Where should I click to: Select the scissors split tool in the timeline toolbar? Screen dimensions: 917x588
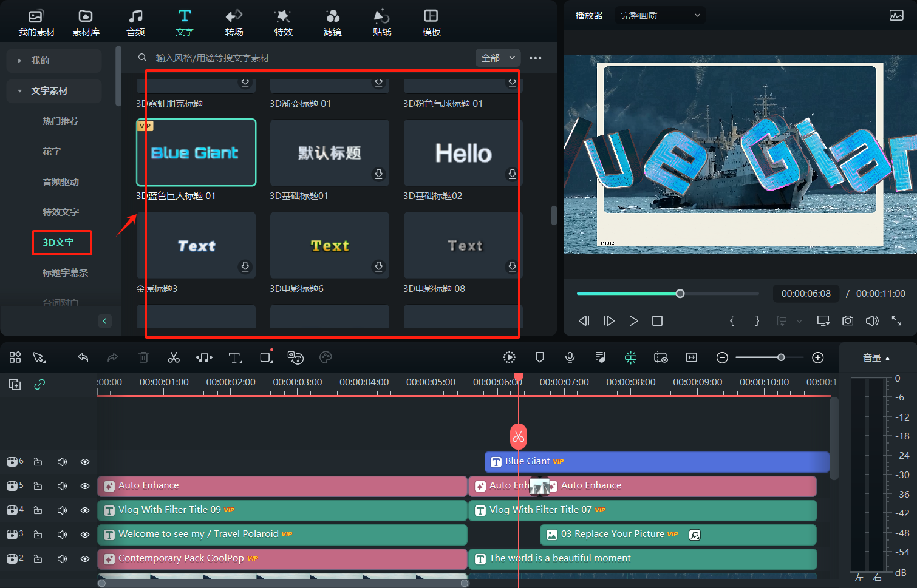(x=174, y=357)
